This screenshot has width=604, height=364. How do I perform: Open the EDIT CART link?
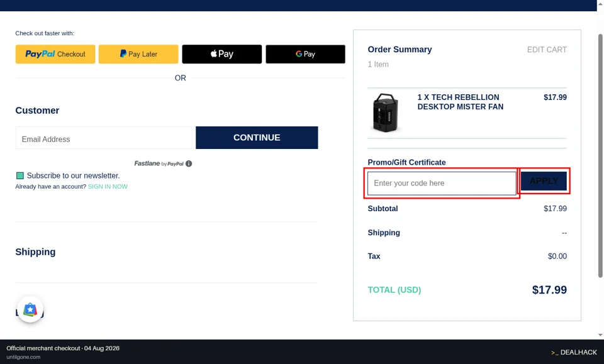click(x=547, y=50)
